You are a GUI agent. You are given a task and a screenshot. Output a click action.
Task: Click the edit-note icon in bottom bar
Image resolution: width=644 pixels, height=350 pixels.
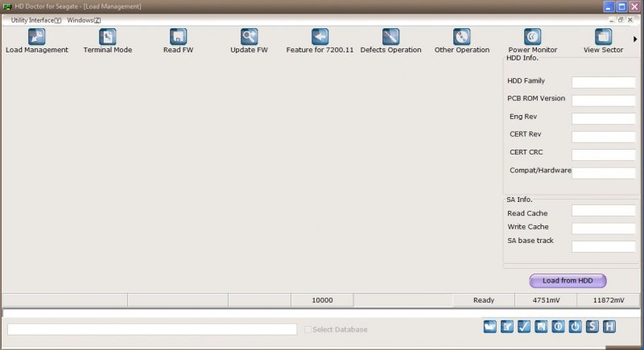[x=507, y=327]
